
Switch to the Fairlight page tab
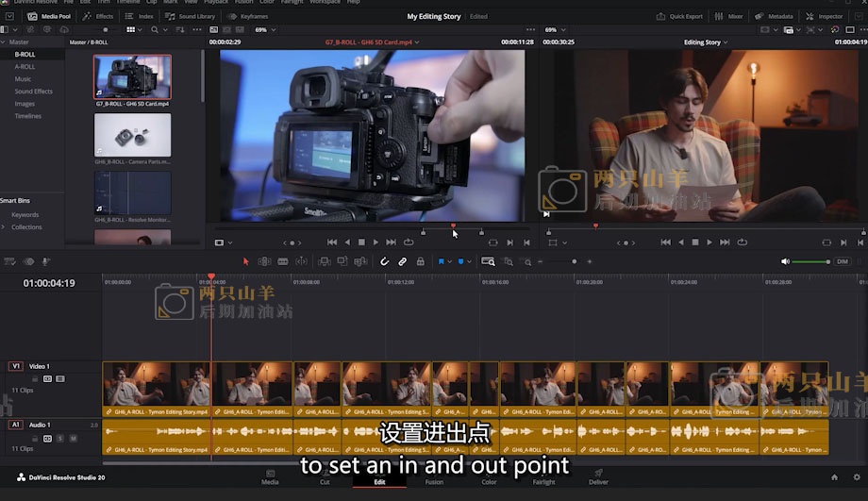pyautogui.click(x=543, y=477)
